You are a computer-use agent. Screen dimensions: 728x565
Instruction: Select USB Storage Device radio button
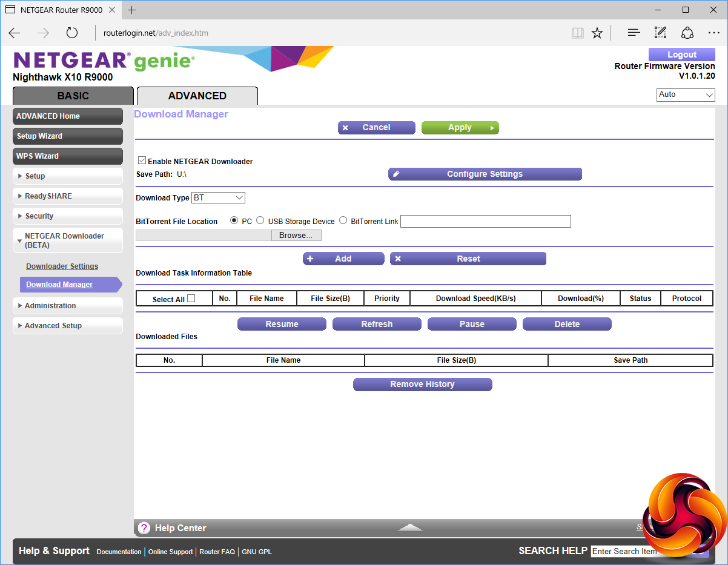click(x=260, y=221)
